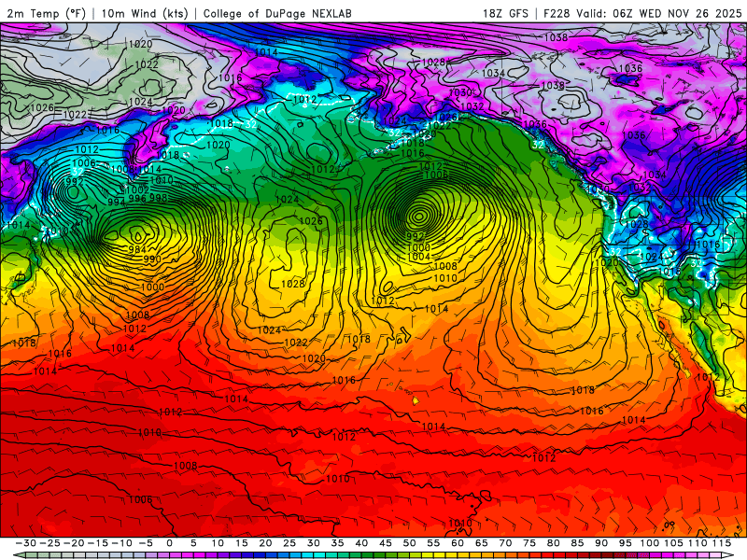Select the 40 value on temperature scale
The height and width of the screenshot is (560, 747).
point(361,543)
